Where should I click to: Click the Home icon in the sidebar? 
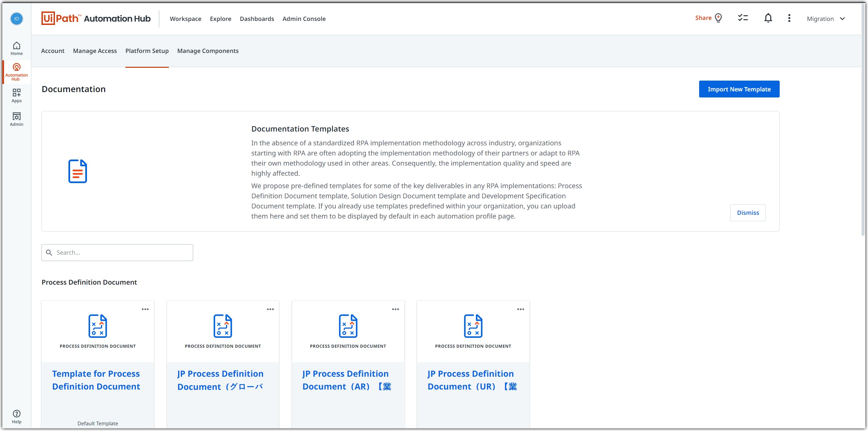[17, 47]
